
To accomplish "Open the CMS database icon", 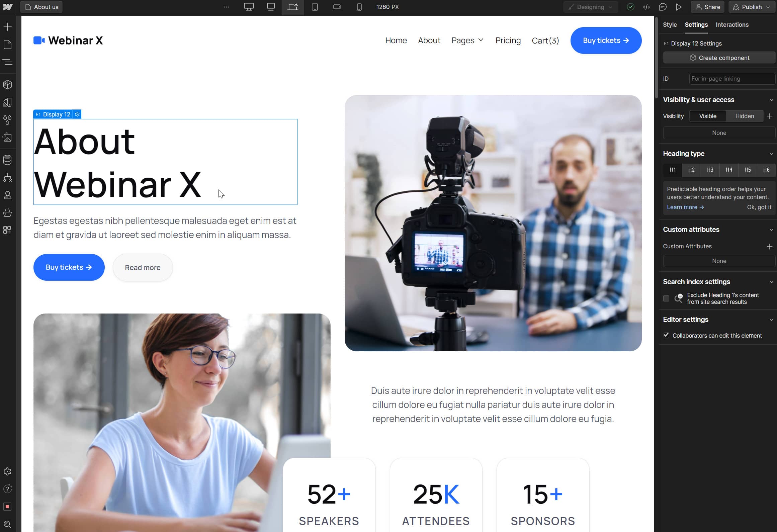I will [7, 160].
